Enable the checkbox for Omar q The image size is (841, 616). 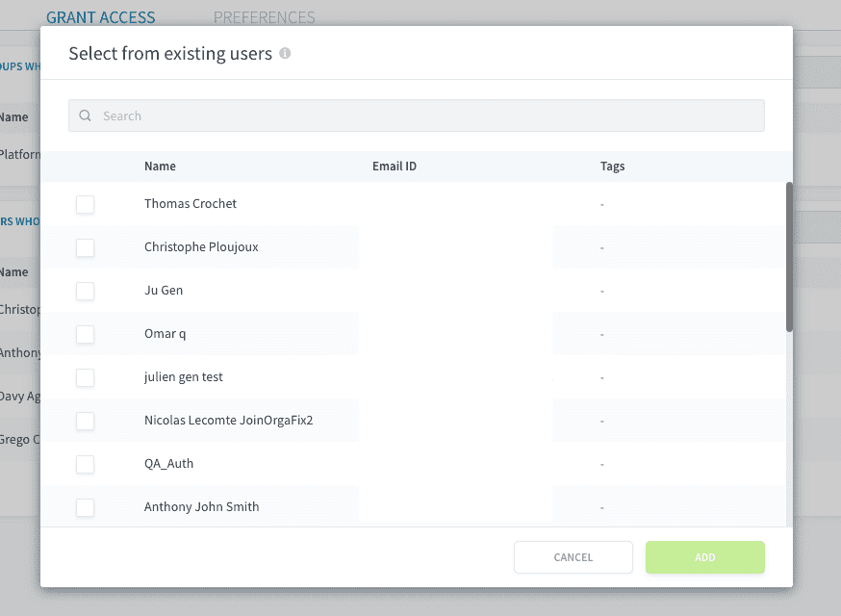coord(86,334)
